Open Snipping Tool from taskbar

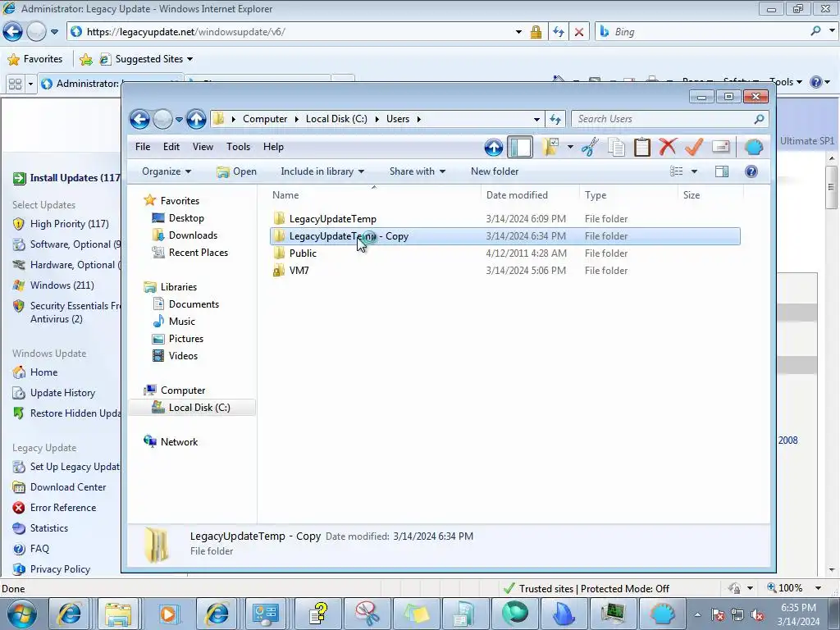(x=367, y=614)
